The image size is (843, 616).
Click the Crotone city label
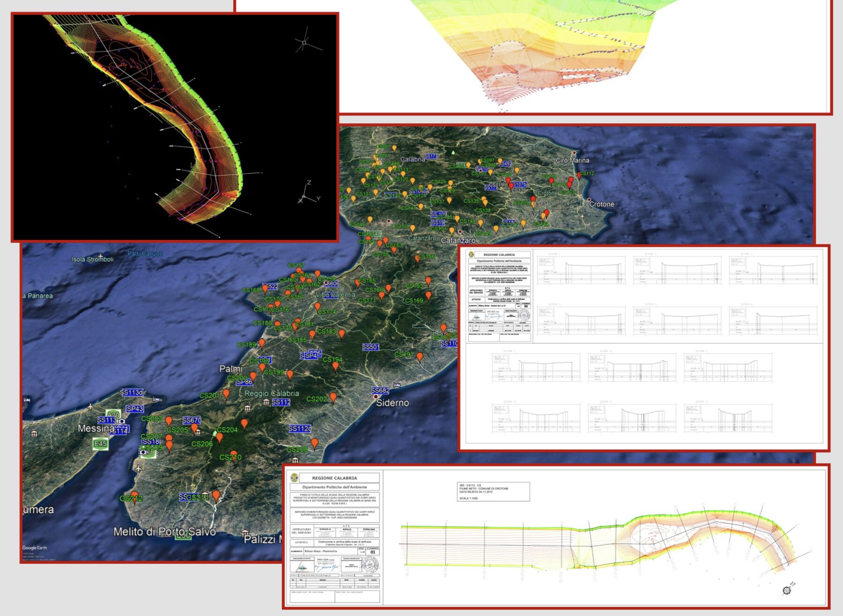pyautogui.click(x=601, y=204)
